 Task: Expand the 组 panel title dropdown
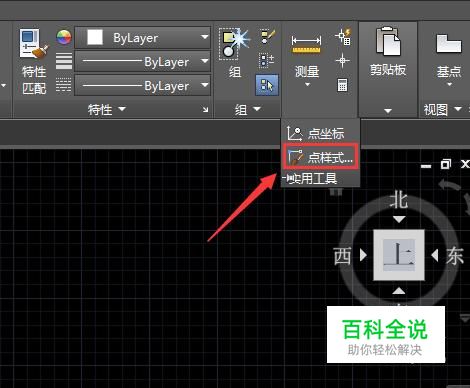coord(248,109)
